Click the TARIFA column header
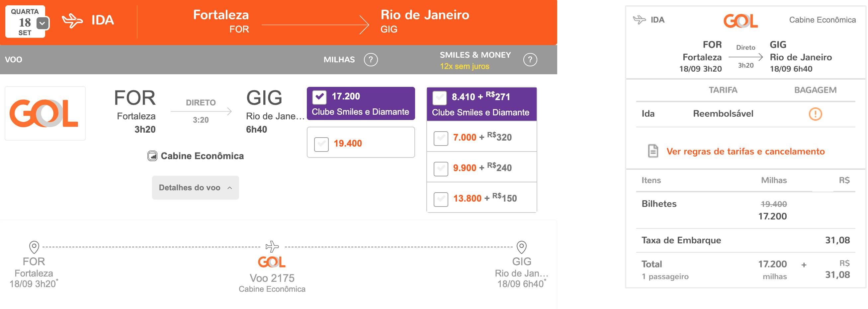This screenshot has height=309, width=868. (723, 90)
